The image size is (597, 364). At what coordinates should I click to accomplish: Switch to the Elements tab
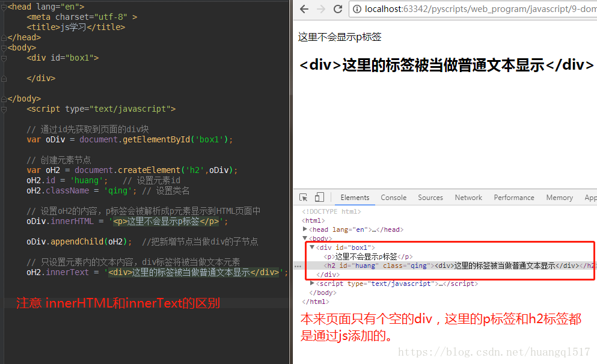click(x=355, y=198)
